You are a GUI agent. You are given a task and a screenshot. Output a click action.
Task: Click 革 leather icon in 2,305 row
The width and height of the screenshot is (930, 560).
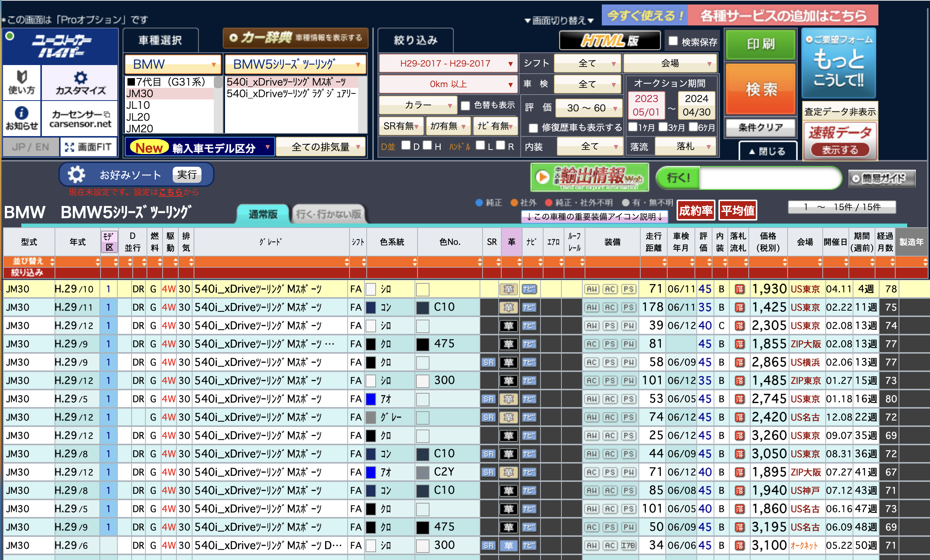coord(509,326)
